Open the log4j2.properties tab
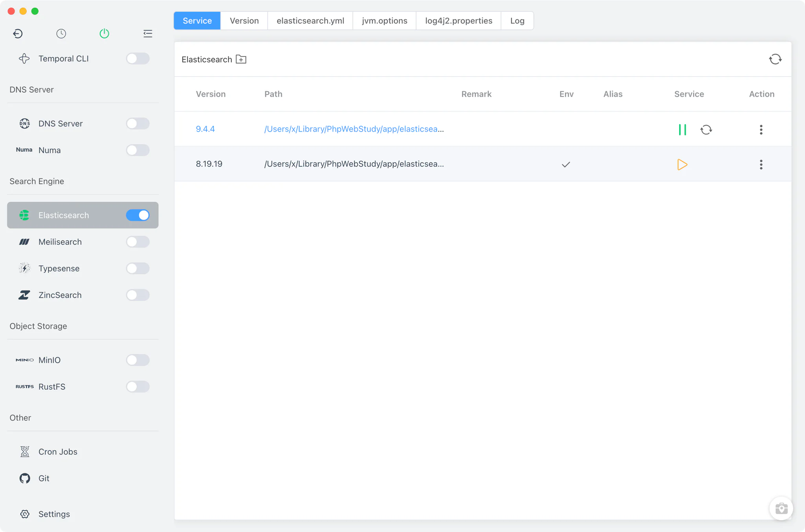Viewport: 805px width, 532px height. (458, 21)
